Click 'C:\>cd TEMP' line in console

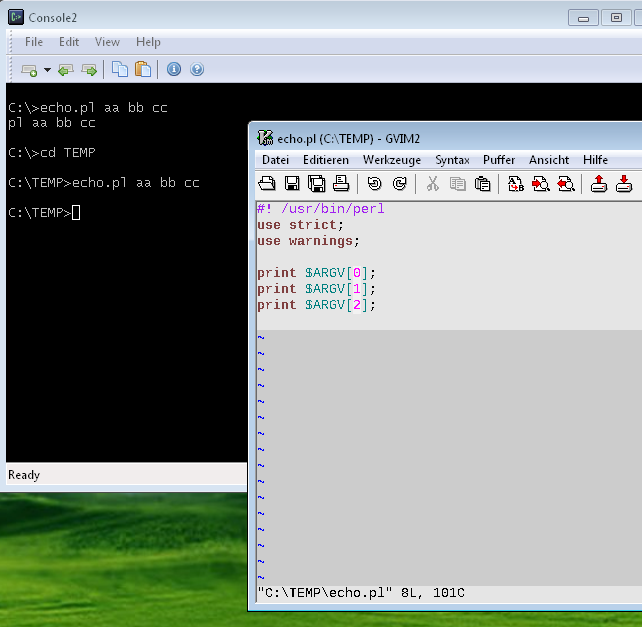click(52, 153)
